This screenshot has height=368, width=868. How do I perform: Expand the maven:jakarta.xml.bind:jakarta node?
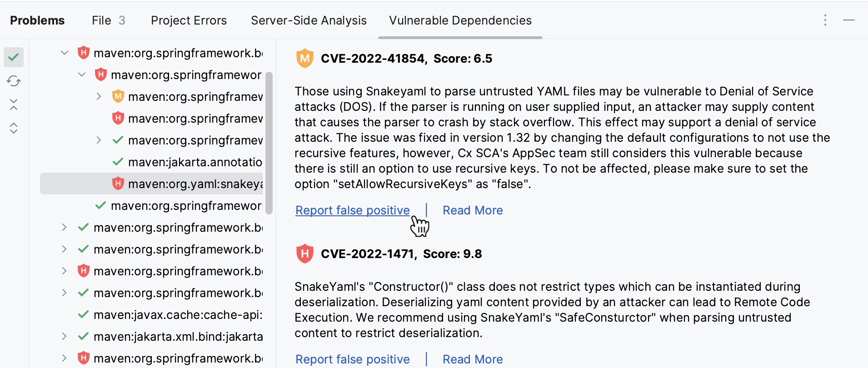point(64,336)
